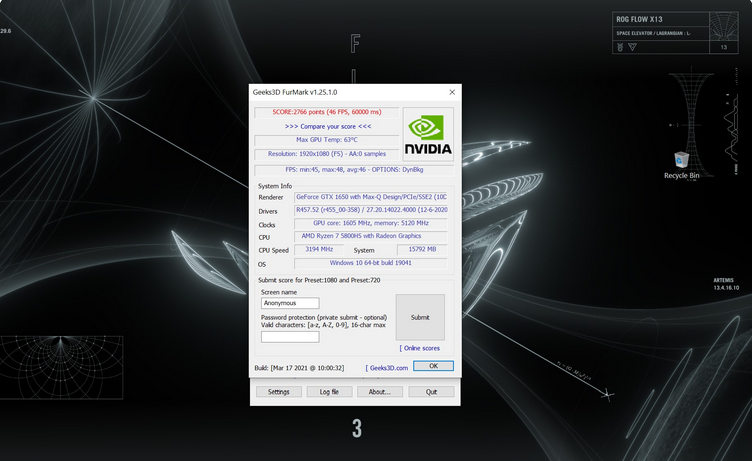Show the About... dialog
752x461 pixels.
click(380, 392)
